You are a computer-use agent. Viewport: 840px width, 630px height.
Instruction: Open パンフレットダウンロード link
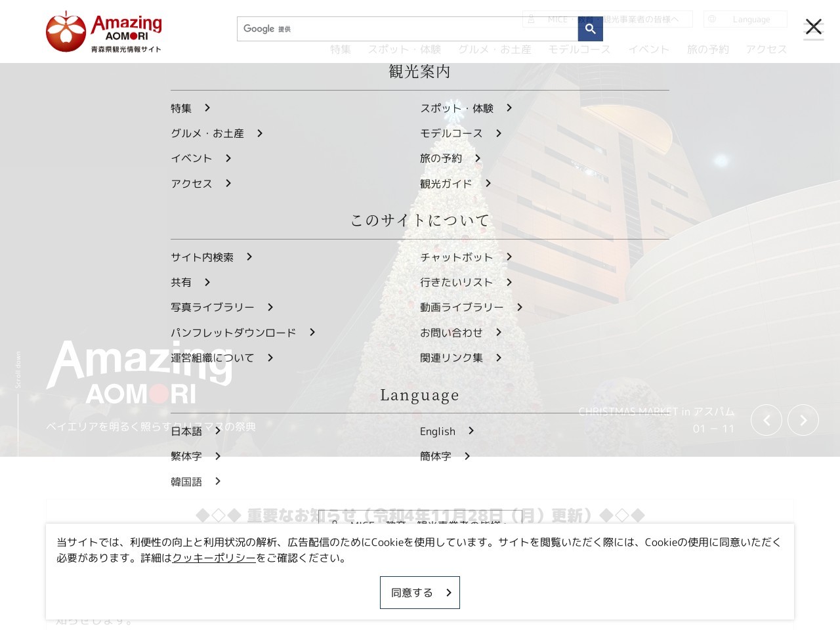point(243,333)
